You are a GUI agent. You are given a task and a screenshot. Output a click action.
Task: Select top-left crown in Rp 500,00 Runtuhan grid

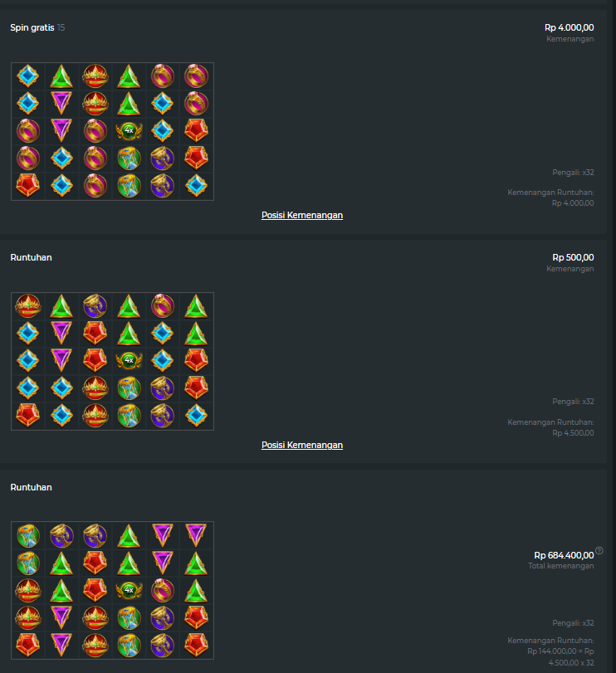pyautogui.click(x=28, y=306)
